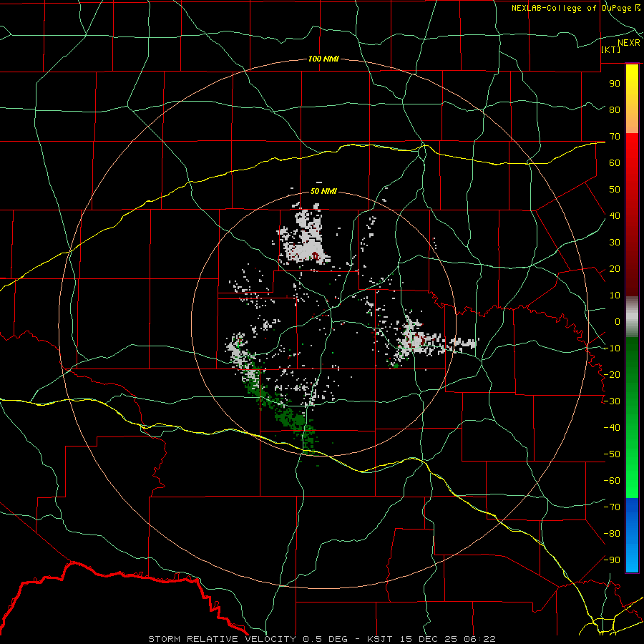Image resolution: width=644 pixels, height=644 pixels.
Task: Click the -60 scale label
Action: [x=612, y=481]
